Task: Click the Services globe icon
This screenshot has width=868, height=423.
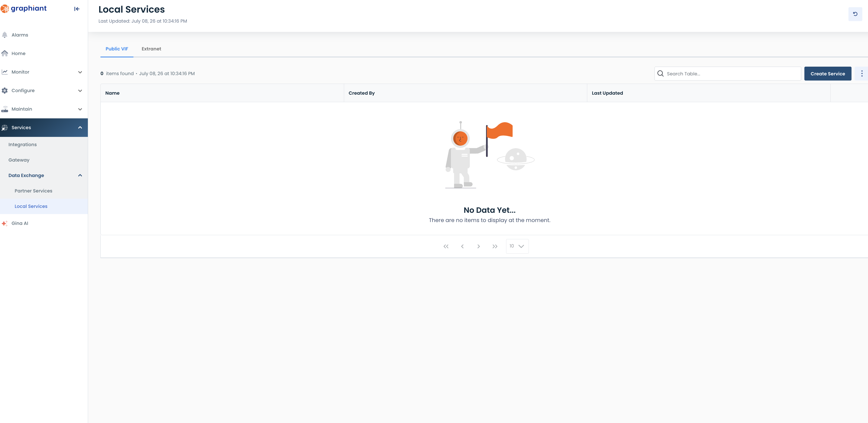Action: (5, 128)
